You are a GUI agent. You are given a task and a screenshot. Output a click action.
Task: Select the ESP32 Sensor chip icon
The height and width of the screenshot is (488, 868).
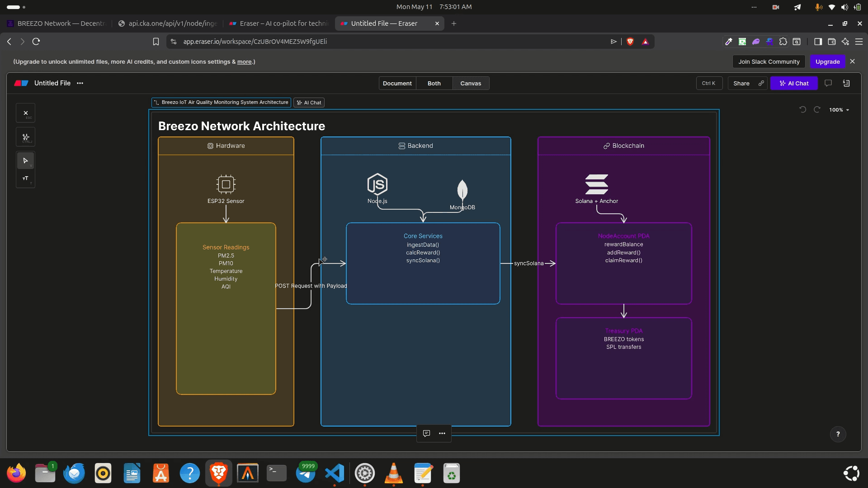point(226,184)
